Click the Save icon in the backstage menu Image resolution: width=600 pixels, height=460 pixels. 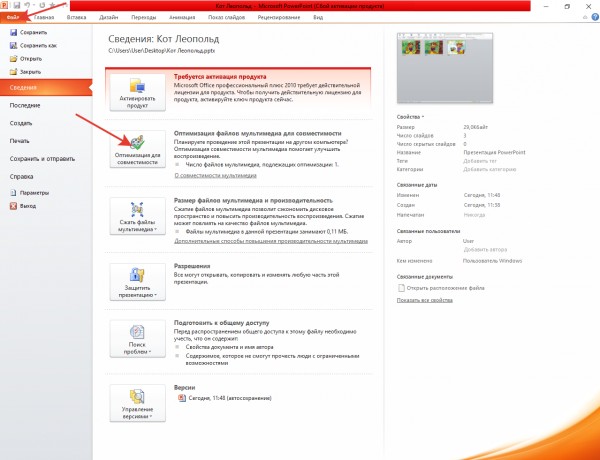point(13,33)
